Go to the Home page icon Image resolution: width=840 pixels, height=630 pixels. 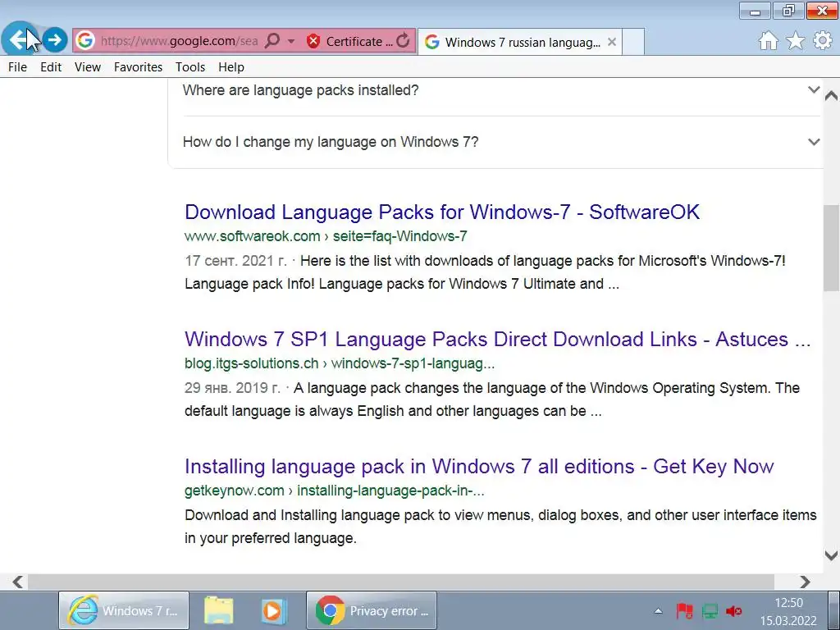768,40
